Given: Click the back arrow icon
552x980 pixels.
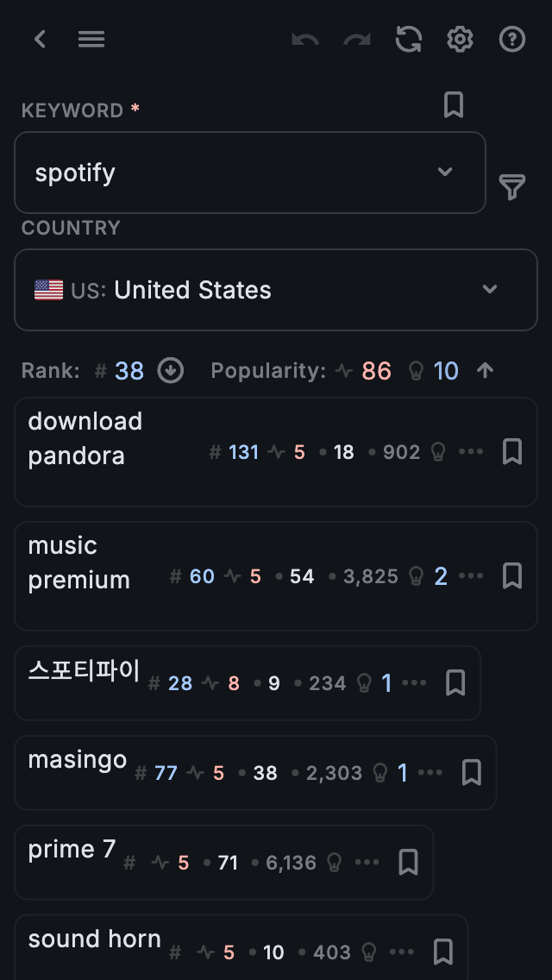Looking at the screenshot, I should pos(40,39).
